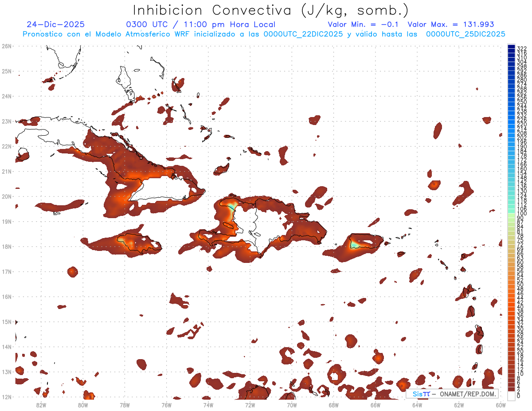
Task: Click the '22N' latitude label
Action: pos(7,146)
